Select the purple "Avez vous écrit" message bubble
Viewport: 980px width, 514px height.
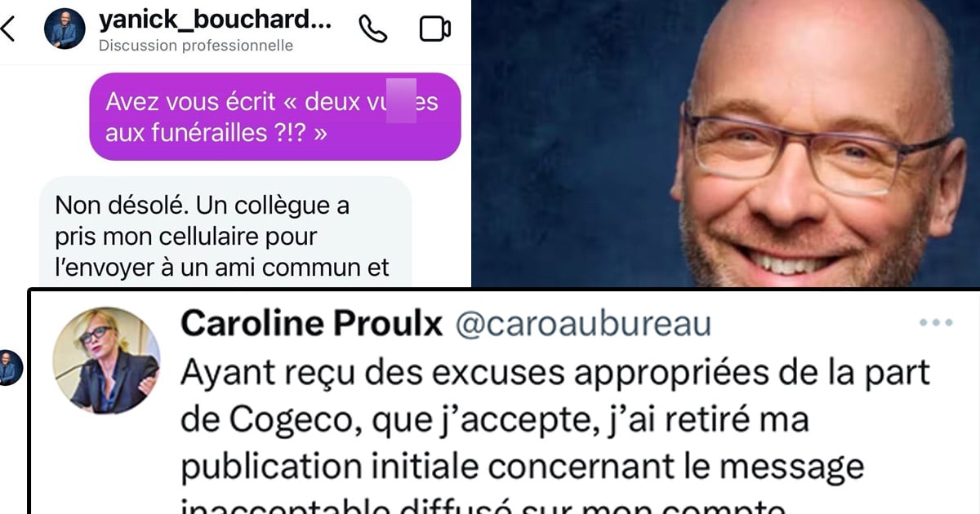(x=275, y=116)
